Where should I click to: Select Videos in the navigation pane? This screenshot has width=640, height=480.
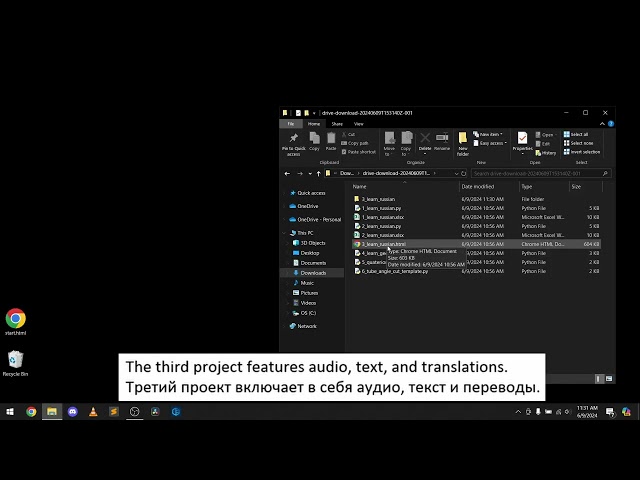click(x=304, y=303)
